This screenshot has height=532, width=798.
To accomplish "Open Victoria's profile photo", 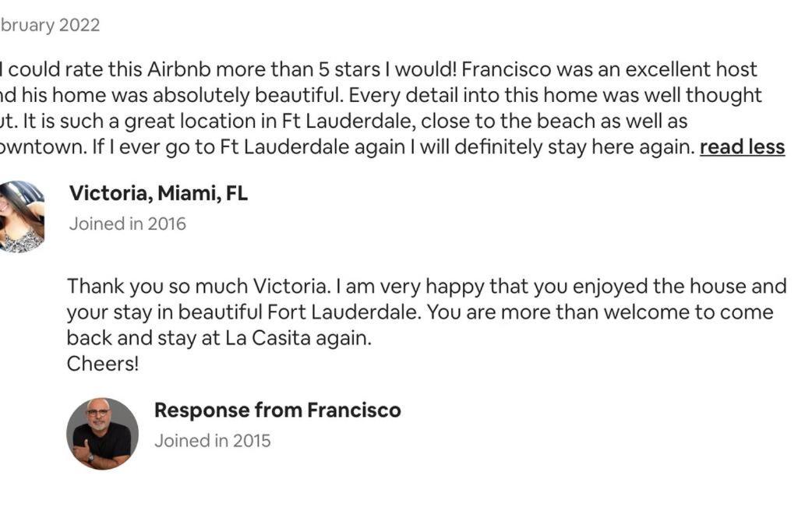I will [x=20, y=217].
